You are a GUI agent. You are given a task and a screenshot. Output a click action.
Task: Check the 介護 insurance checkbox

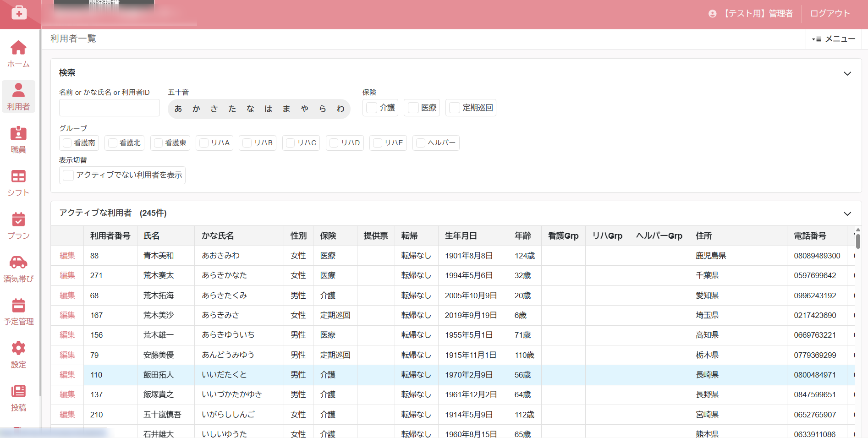372,108
